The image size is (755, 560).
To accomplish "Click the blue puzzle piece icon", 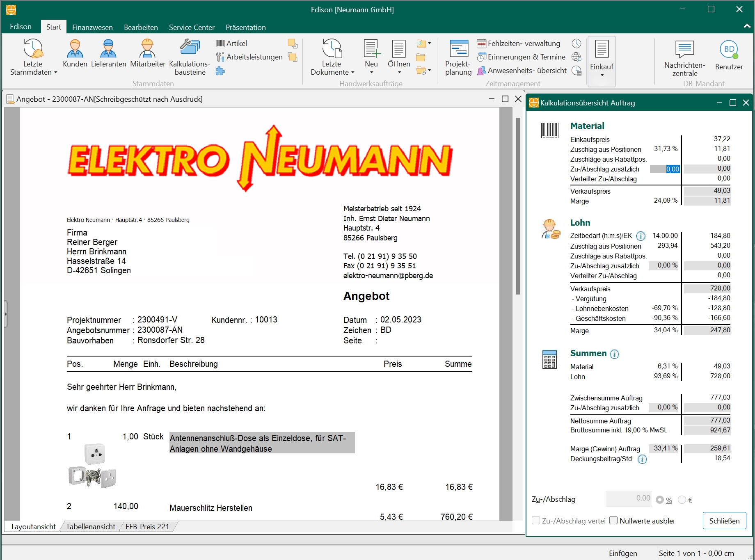I will coord(220,71).
